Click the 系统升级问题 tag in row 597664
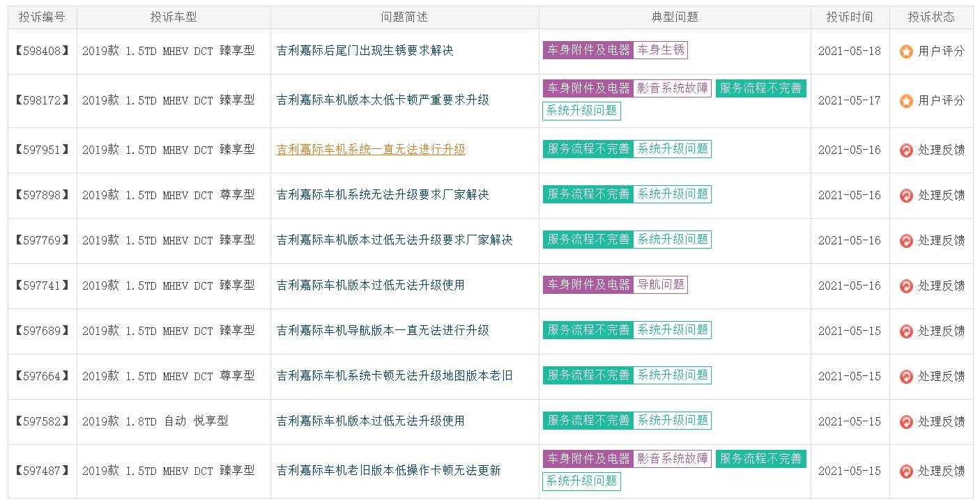 (x=673, y=375)
